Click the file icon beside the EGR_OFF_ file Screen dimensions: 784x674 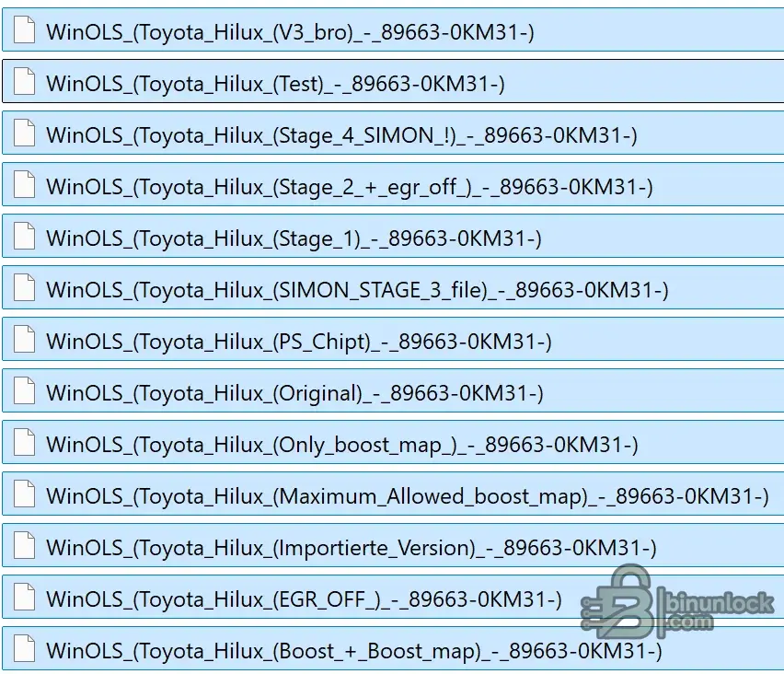click(24, 597)
